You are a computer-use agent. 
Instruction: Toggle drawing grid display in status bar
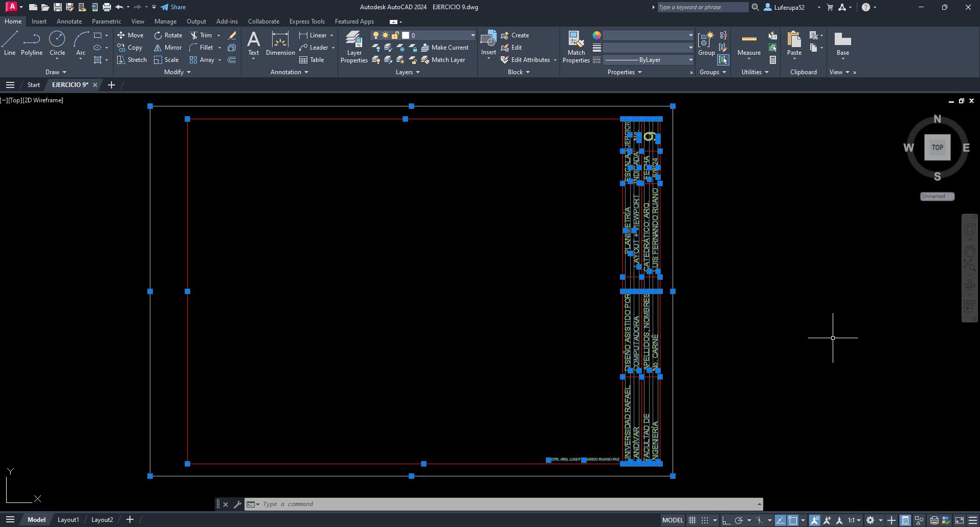(x=692, y=520)
